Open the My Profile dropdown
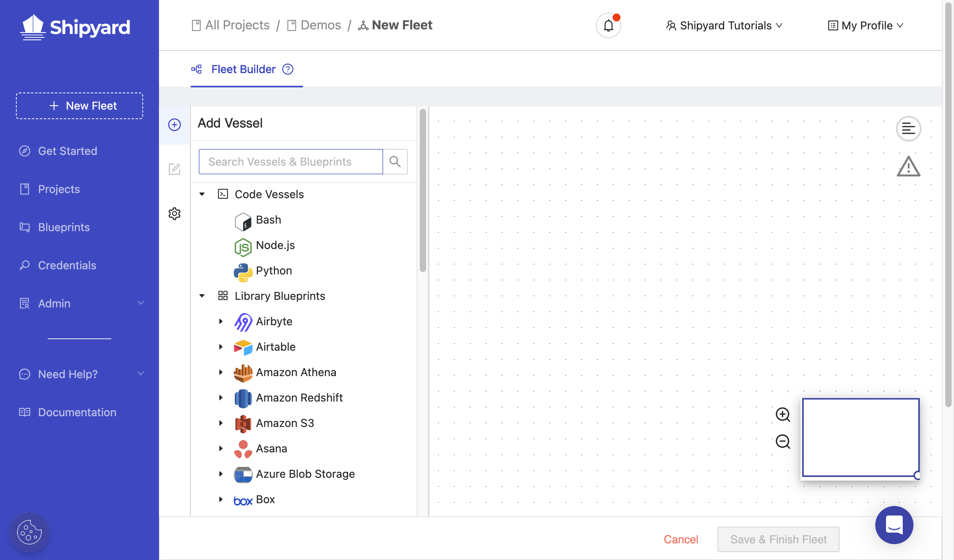 [866, 25]
